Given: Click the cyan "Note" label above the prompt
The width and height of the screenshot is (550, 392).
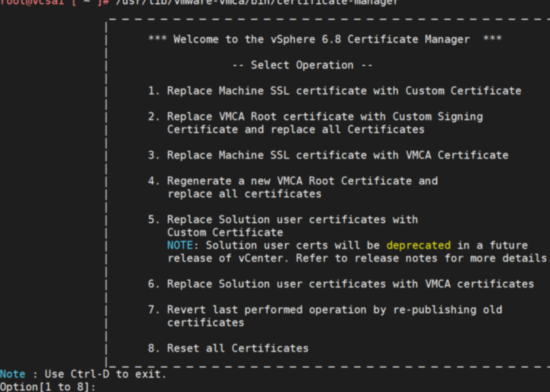Looking at the screenshot, I should click(13, 374).
